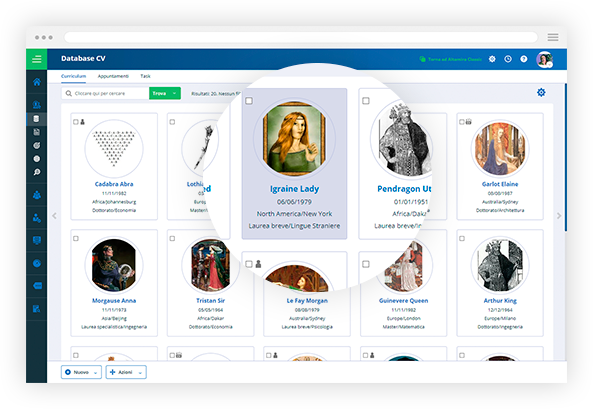Open the bottom sidebar report icon
593x409 pixels.
pos(37,309)
